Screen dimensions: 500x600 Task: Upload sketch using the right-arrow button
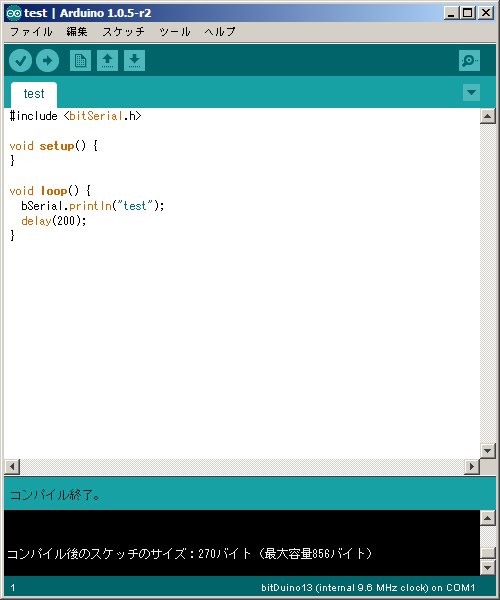[x=47, y=60]
